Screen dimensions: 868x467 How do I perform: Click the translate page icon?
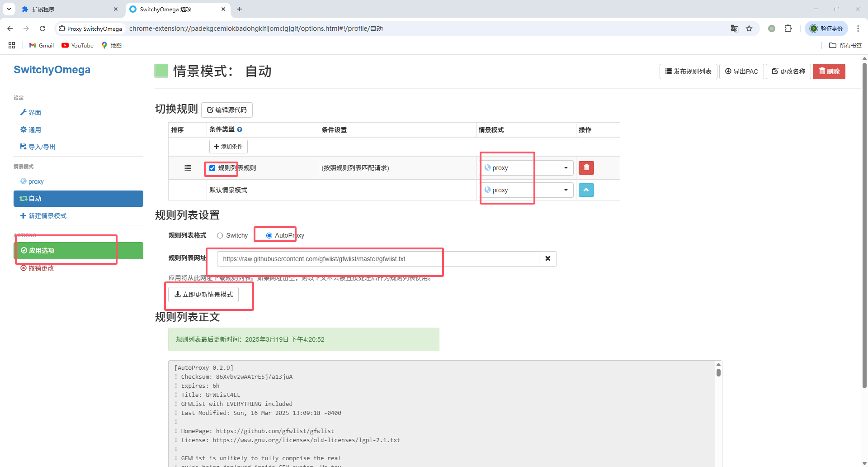pos(735,29)
